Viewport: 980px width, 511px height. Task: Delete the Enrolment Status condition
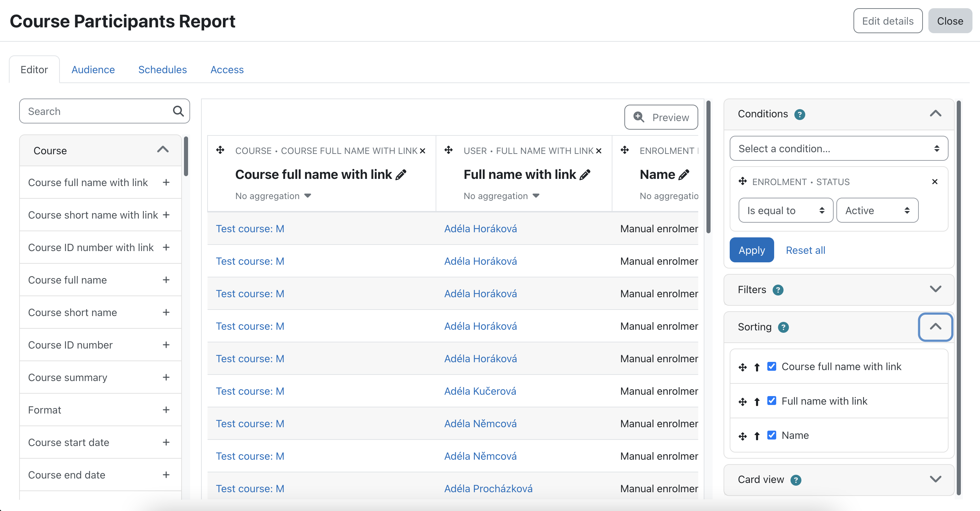(935, 182)
